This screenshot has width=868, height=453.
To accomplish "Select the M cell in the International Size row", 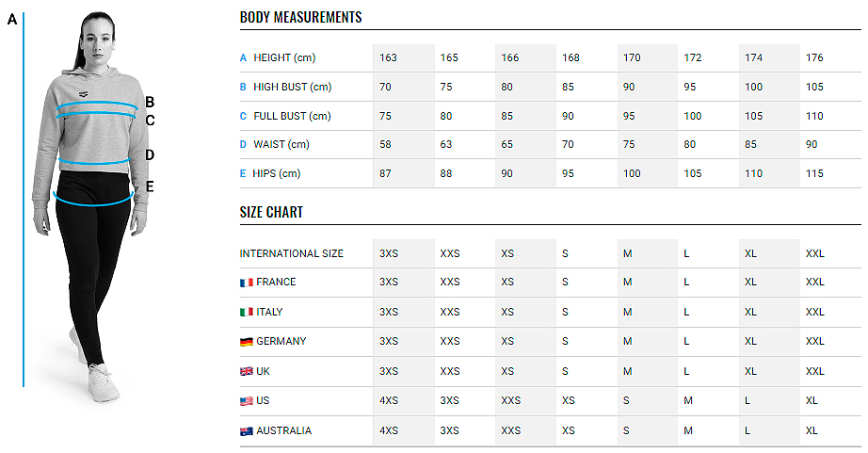I will click(x=627, y=253).
